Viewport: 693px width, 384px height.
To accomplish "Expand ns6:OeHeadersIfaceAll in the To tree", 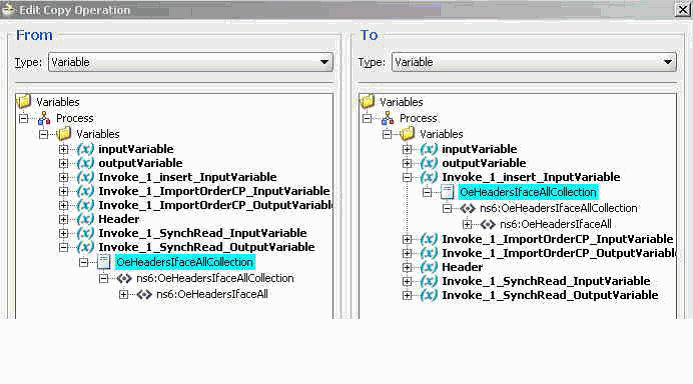I will [x=467, y=224].
